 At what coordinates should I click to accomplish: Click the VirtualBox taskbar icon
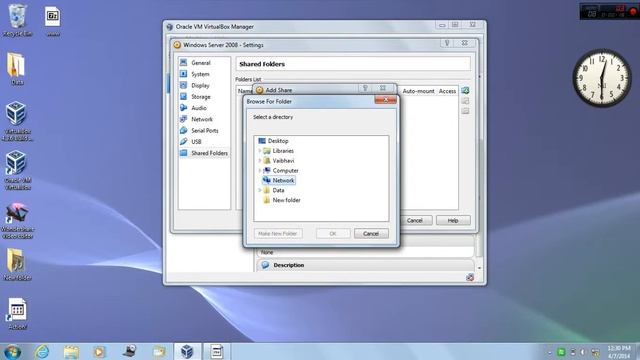coord(187,351)
